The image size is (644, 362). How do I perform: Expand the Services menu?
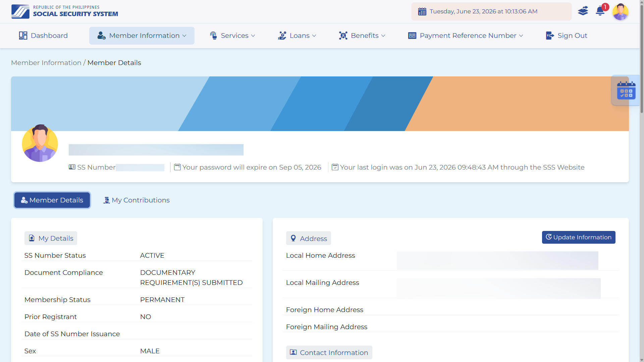click(232, 36)
